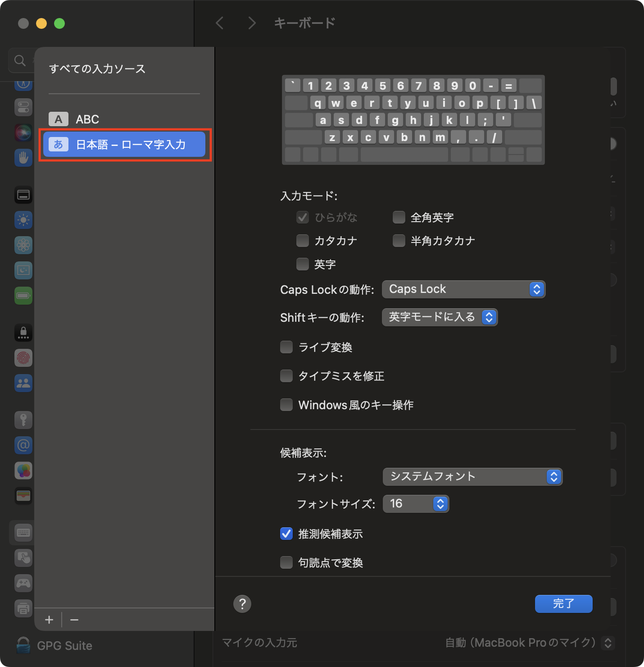This screenshot has width=644, height=667.
Task: Select ABC in the input source list
Action: click(x=87, y=119)
